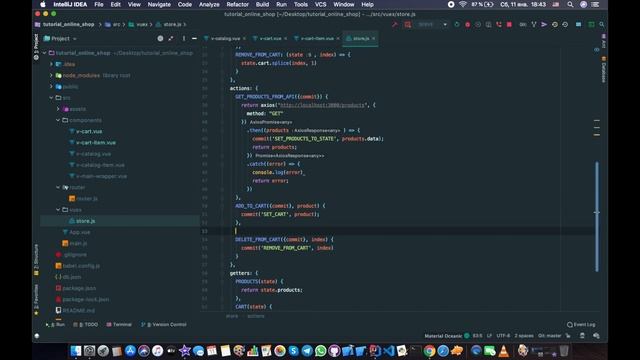Hide the Project panel with minus icon

(x=194, y=38)
